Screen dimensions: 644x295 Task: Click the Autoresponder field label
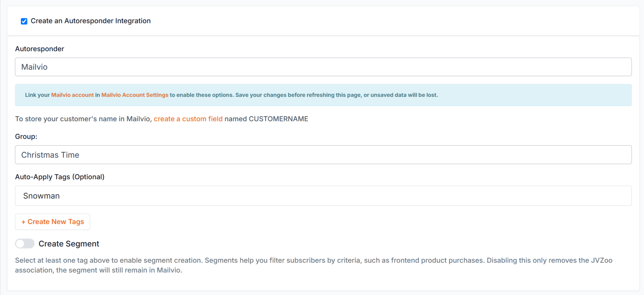coord(40,49)
